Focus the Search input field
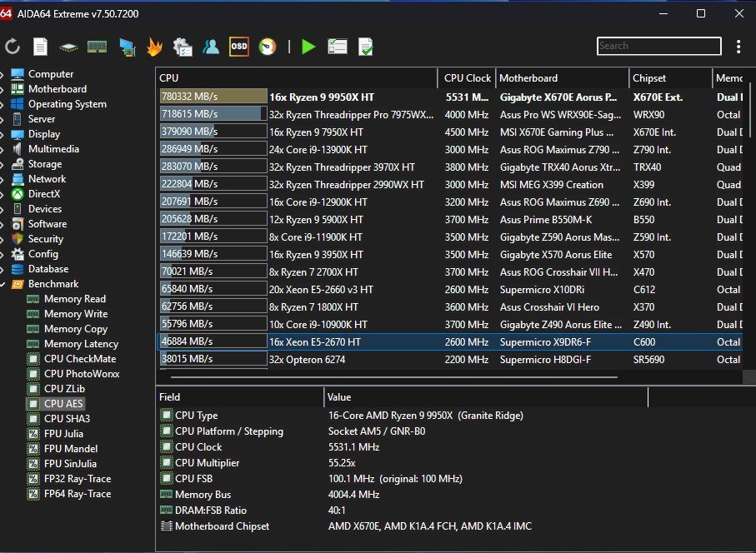The image size is (756, 553). 659,47
